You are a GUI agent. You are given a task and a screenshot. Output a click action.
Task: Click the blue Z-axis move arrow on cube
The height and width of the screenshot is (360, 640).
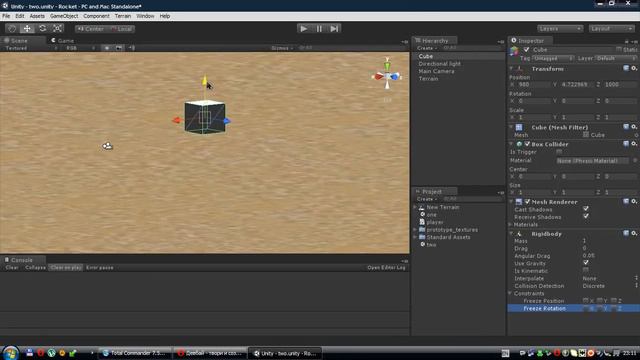pyautogui.click(x=227, y=121)
